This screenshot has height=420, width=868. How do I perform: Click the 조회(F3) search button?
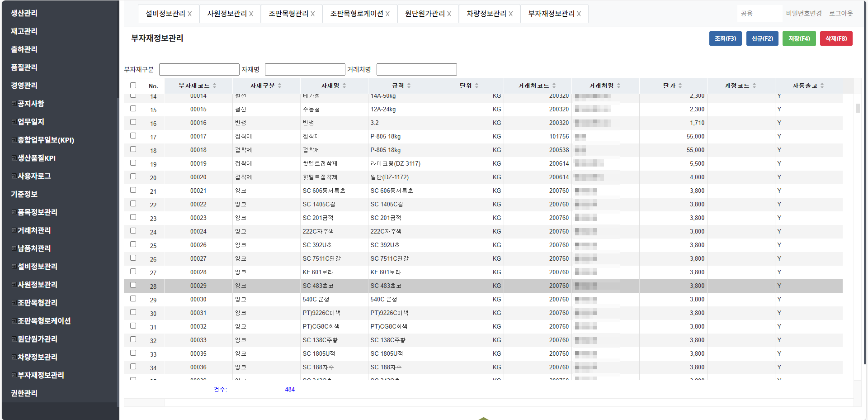[x=725, y=38]
